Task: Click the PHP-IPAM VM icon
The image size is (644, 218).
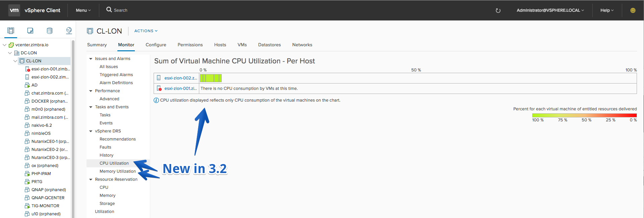Action: click(x=27, y=174)
